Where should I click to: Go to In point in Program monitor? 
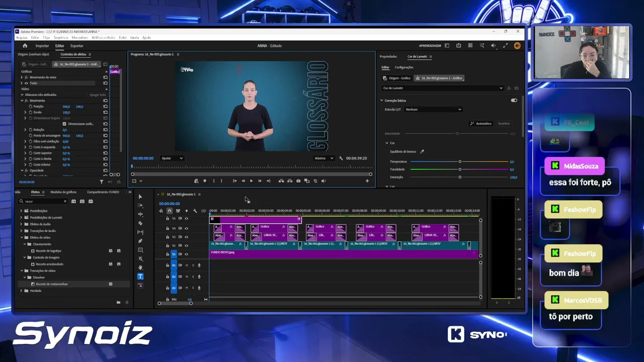[235, 181]
